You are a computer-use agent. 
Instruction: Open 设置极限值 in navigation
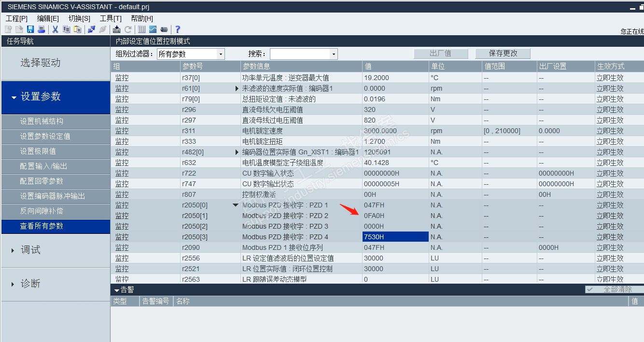[x=55, y=151]
